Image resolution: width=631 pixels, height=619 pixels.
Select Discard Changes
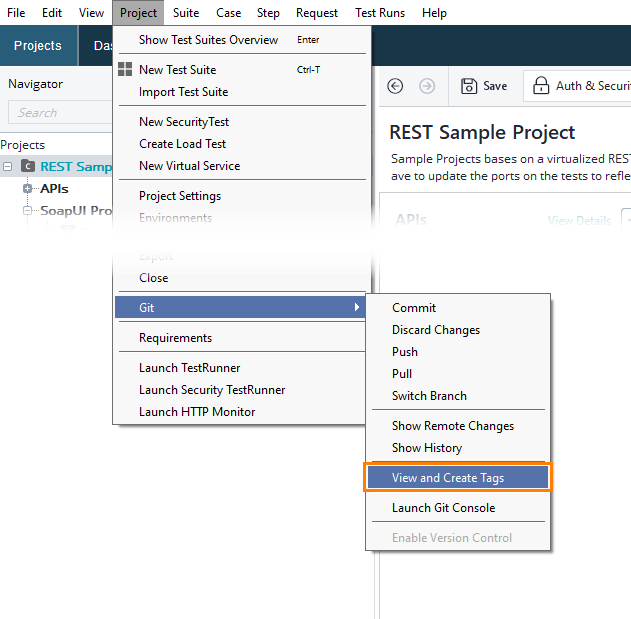(458, 330)
